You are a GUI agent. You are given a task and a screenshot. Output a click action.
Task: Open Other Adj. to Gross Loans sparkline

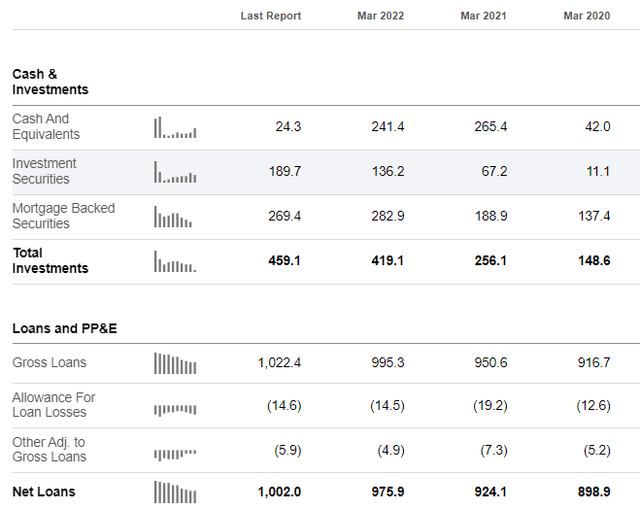point(175,454)
